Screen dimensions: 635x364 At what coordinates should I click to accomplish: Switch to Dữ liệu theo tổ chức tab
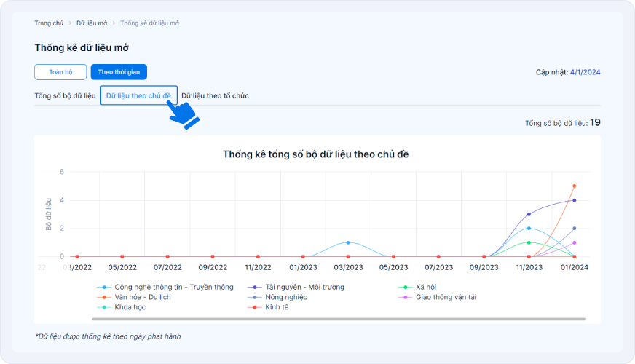pos(215,95)
